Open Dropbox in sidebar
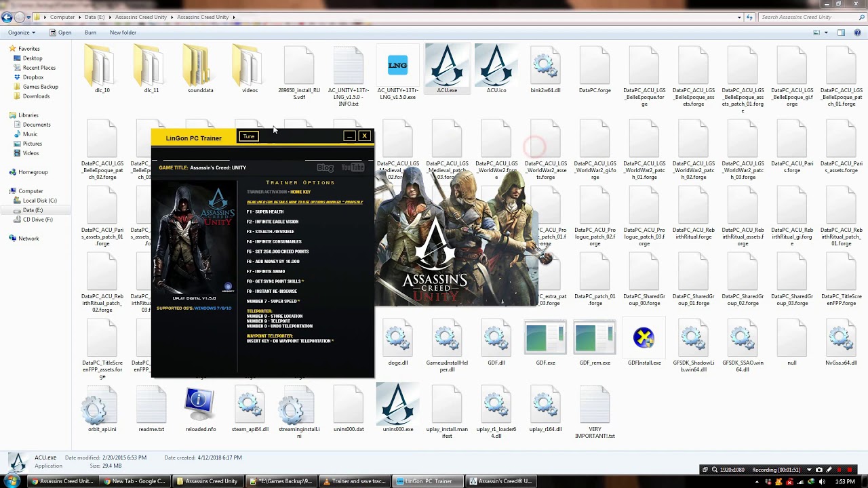The width and height of the screenshot is (868, 488). coord(33,77)
